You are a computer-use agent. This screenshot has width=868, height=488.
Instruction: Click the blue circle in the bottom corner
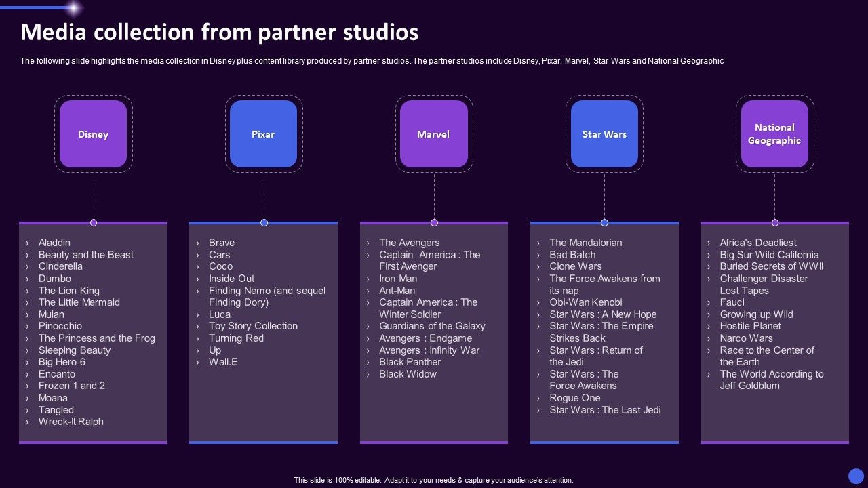856,476
